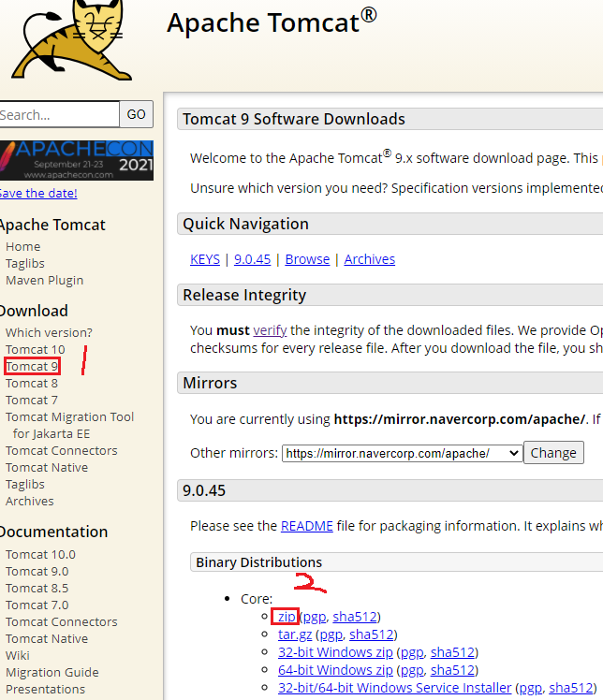Open the Browse quick navigation link
This screenshot has width=603, height=700.
click(307, 259)
